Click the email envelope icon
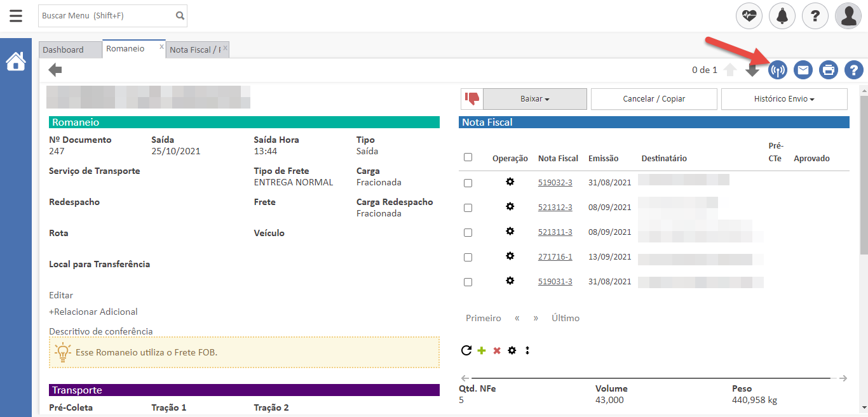The image size is (868, 417). tap(803, 70)
